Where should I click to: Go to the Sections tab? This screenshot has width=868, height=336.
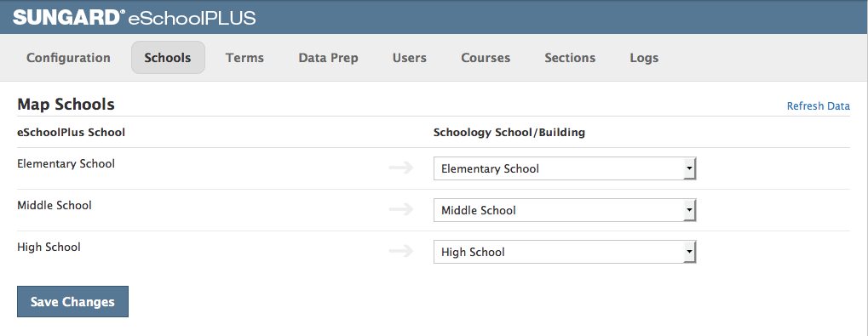tap(570, 58)
